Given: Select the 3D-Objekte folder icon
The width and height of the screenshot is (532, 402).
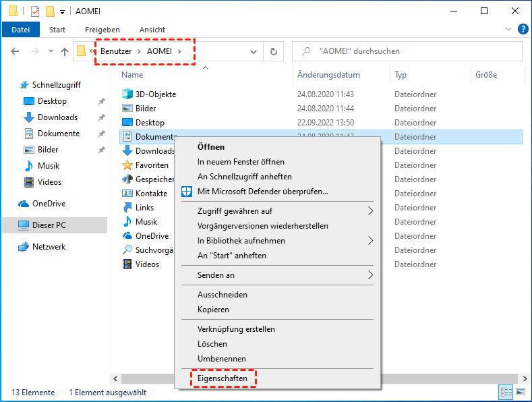Looking at the screenshot, I should point(127,94).
